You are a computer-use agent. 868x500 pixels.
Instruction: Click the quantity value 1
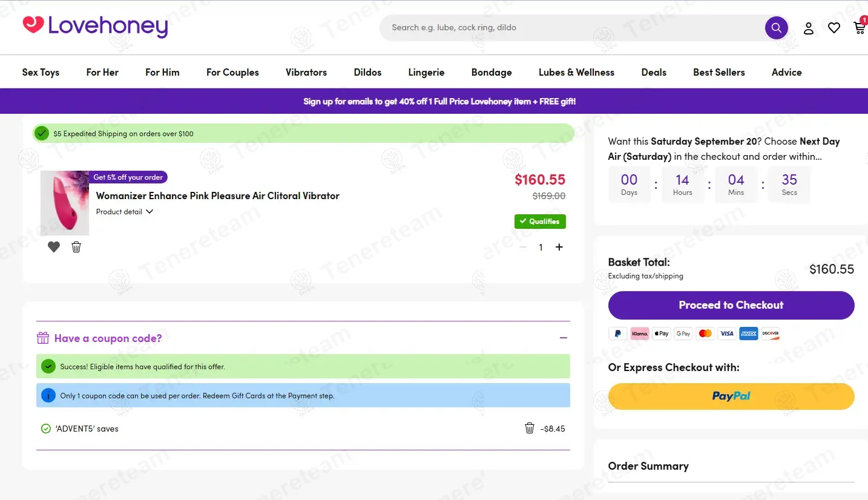pos(541,247)
